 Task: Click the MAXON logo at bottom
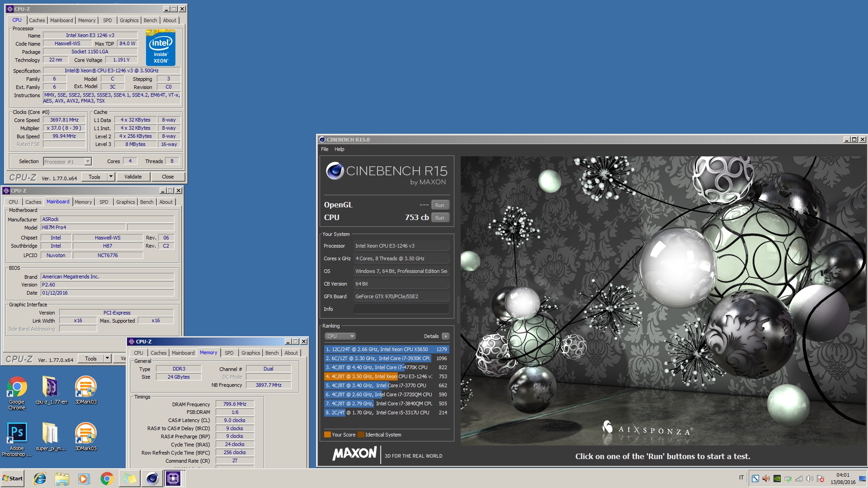(354, 454)
